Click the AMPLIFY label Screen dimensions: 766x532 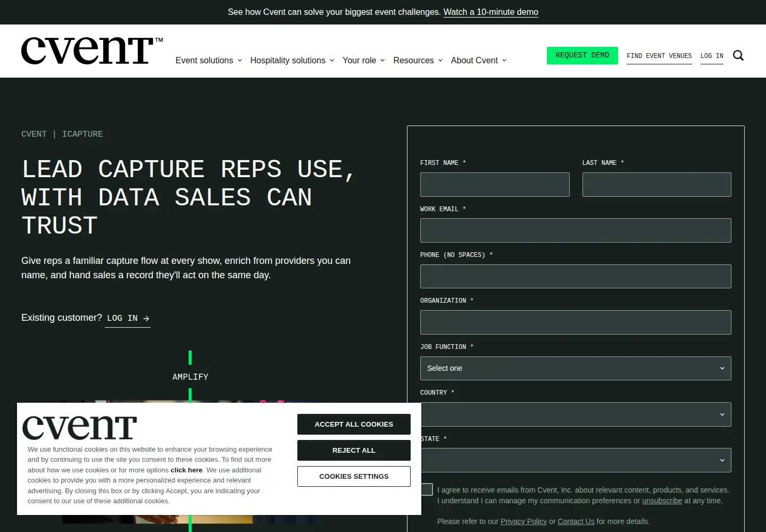coord(190,377)
